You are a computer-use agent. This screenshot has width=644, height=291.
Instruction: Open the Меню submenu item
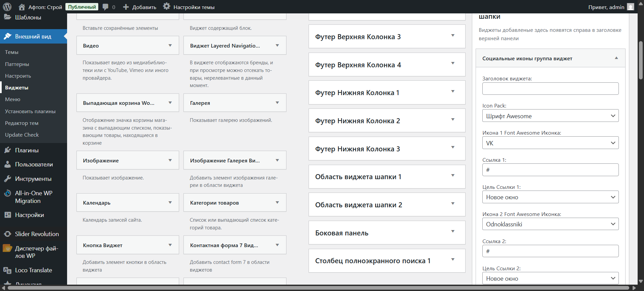pos(13,99)
